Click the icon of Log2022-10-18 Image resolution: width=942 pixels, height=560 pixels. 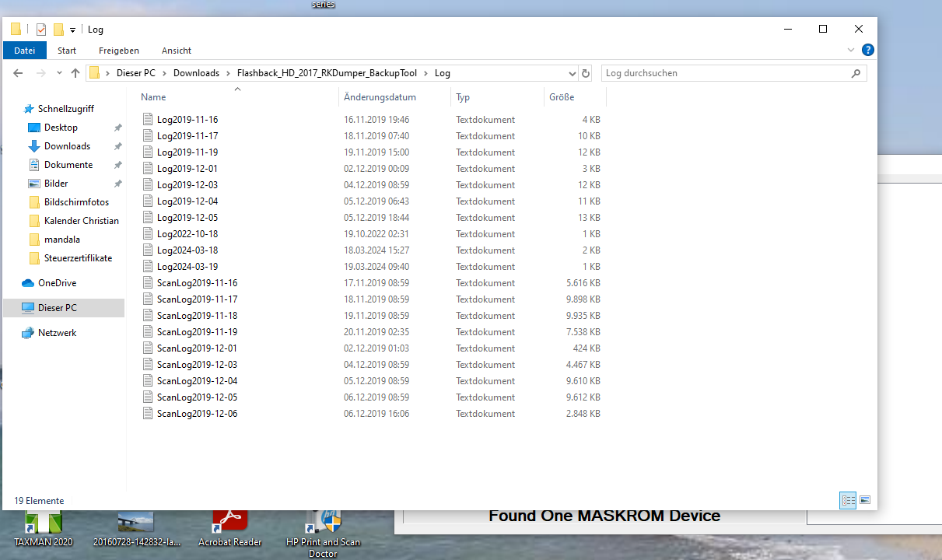[148, 234]
